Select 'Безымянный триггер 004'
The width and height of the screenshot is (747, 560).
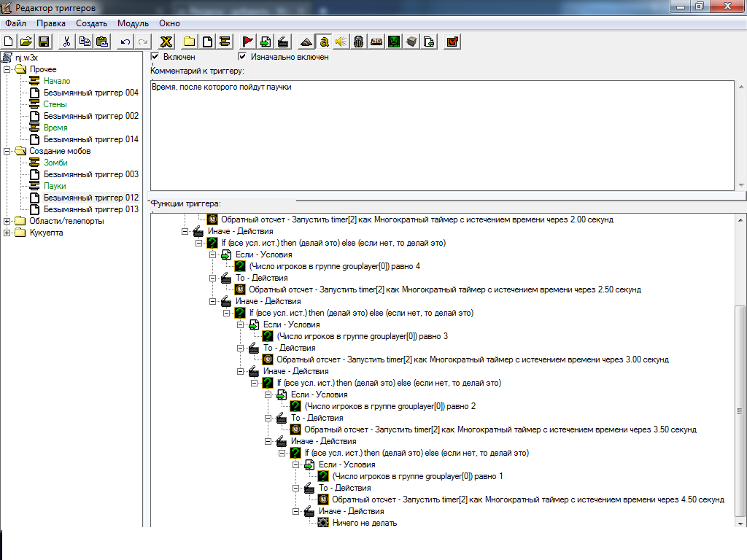tap(91, 93)
